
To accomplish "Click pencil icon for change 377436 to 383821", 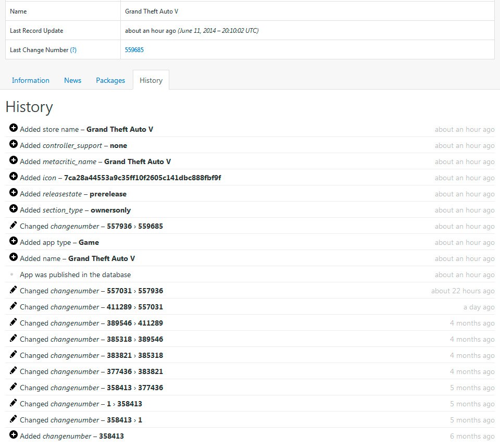I will coord(13,370).
